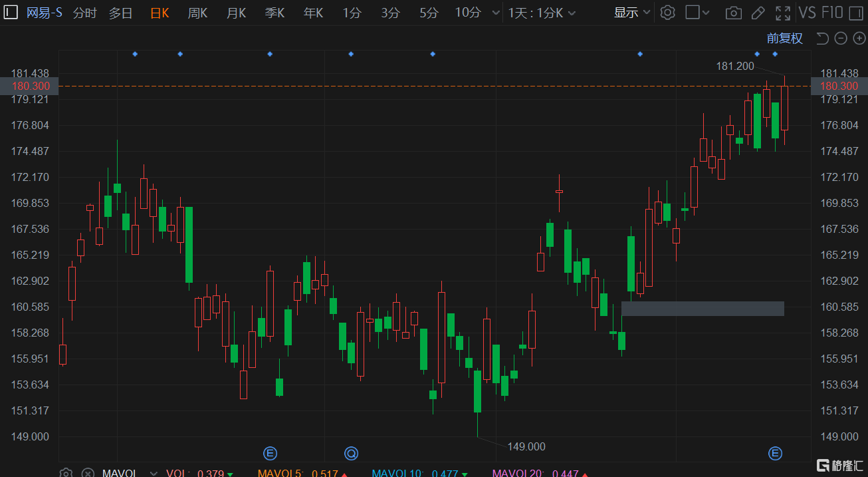Click the MAVOL indicator settings gear

pos(66,473)
